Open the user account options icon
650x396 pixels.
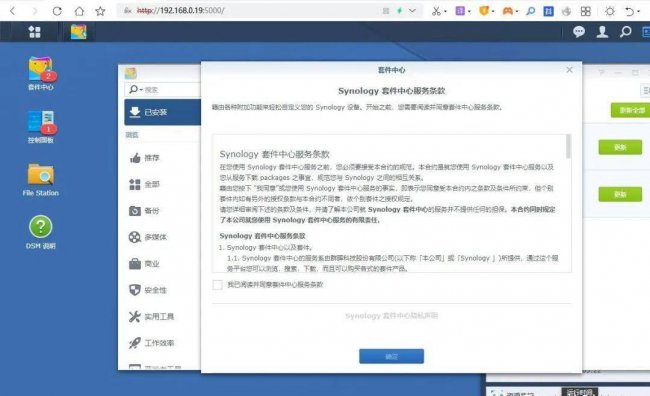(602, 32)
